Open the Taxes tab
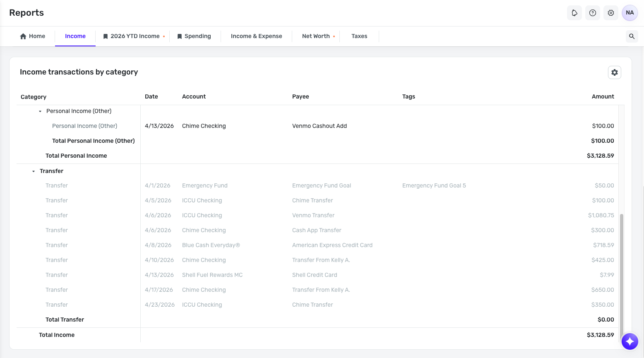The width and height of the screenshot is (644, 358). (359, 36)
